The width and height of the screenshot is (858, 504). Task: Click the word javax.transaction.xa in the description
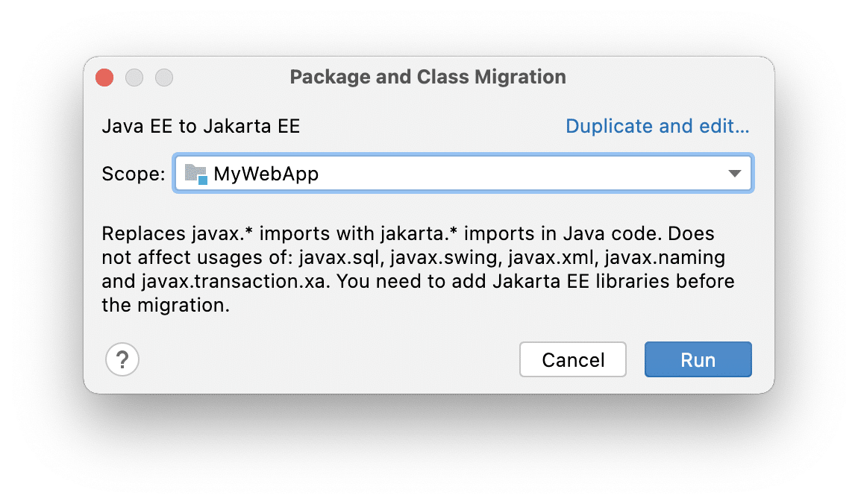[x=234, y=281]
